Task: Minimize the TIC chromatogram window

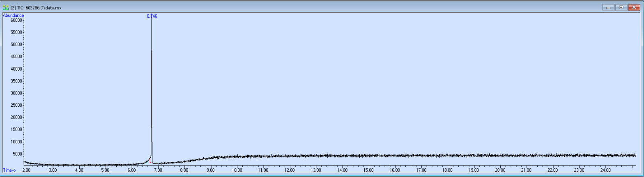Action: coord(608,7)
